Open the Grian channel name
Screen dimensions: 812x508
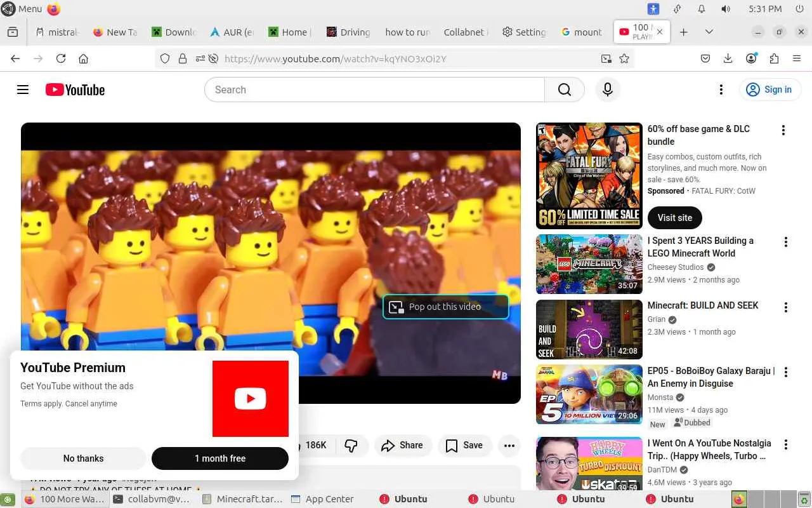(x=657, y=319)
